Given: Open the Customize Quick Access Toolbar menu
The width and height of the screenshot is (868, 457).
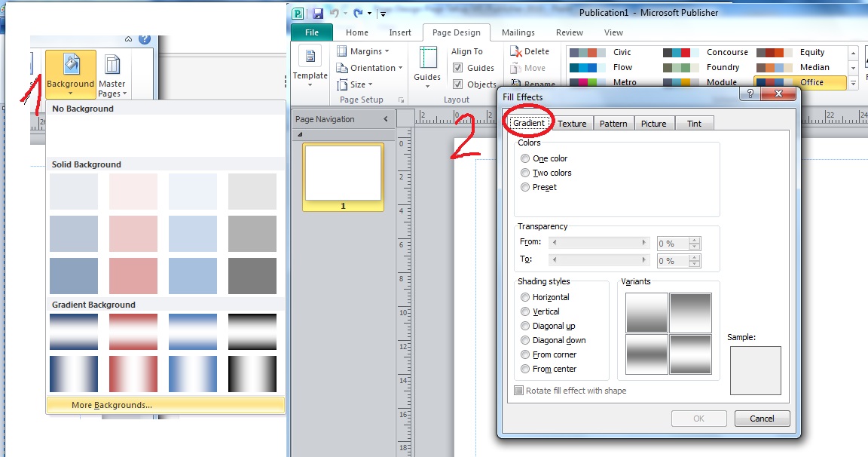Looking at the screenshot, I should click(383, 13).
